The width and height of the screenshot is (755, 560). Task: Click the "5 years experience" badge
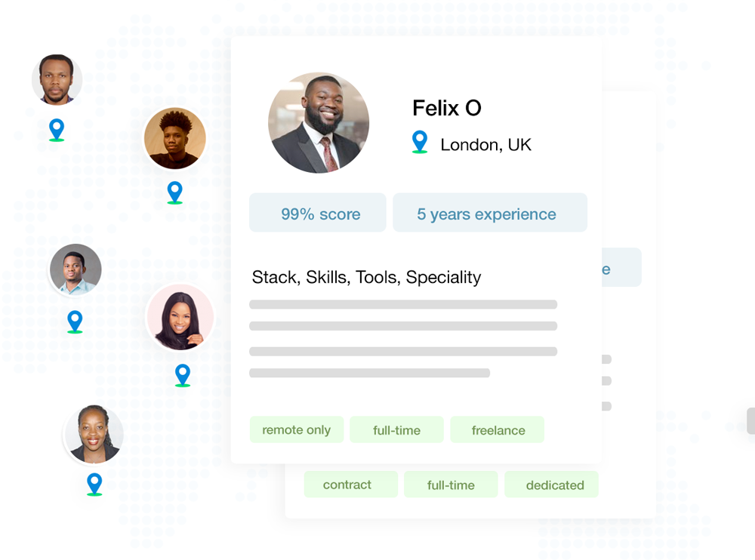point(490,213)
